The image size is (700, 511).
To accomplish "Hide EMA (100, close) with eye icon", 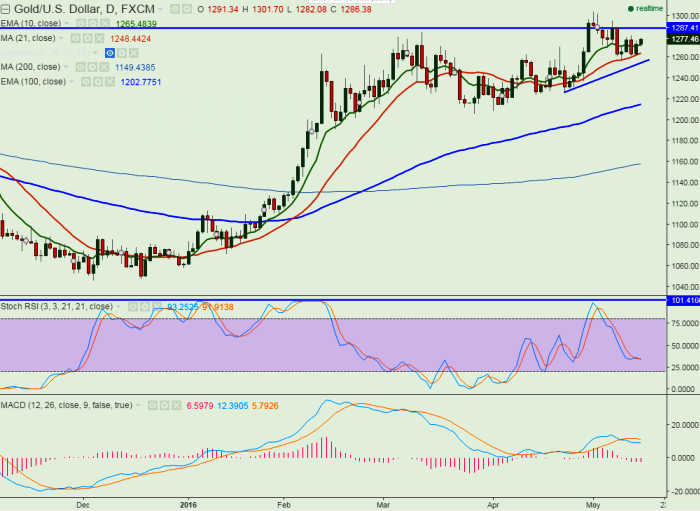I will (86, 82).
